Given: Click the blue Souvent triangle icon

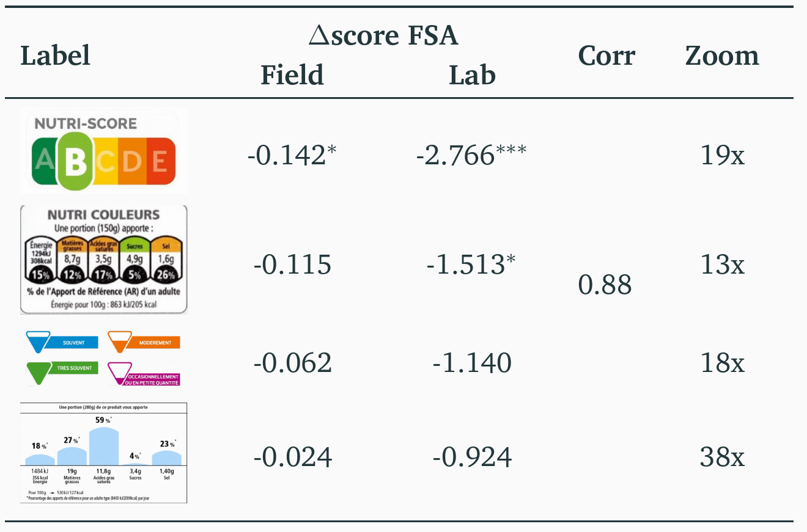Looking at the screenshot, I should (x=37, y=341).
